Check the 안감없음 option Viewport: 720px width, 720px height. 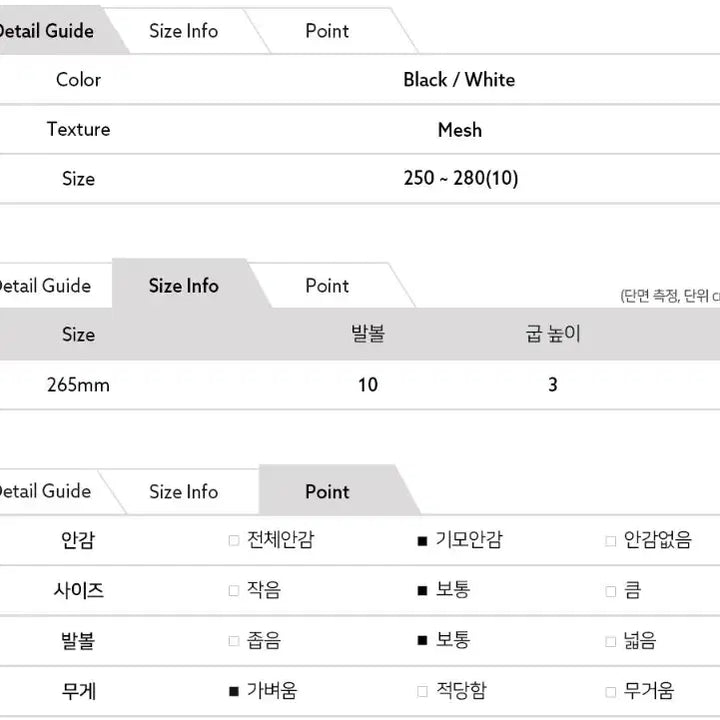[x=610, y=541]
